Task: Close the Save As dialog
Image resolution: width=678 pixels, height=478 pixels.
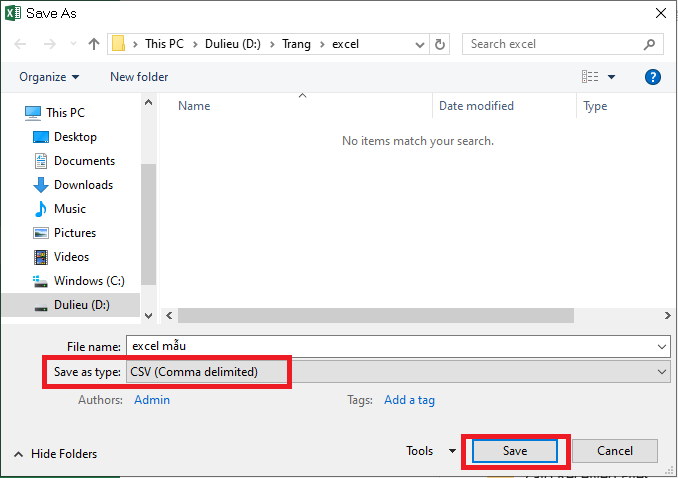Action: (x=661, y=13)
